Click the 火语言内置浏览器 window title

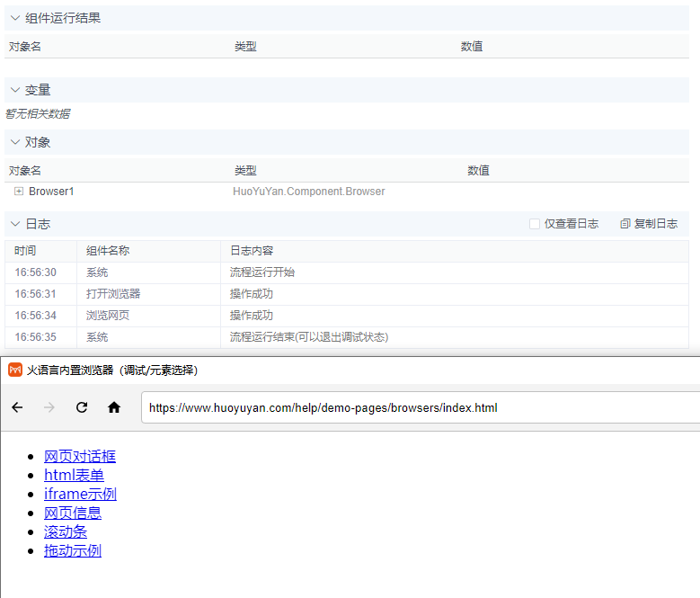click(112, 370)
